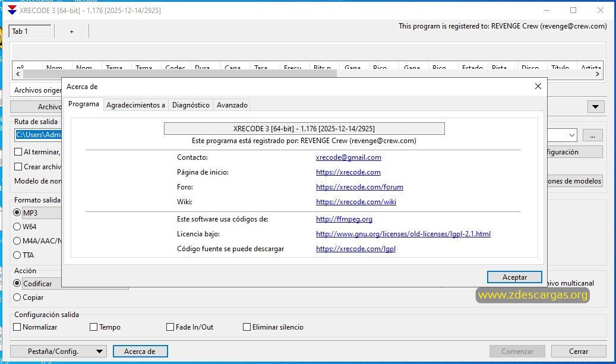Click the output path input field
The height and width of the screenshot is (364, 616).
[38, 135]
